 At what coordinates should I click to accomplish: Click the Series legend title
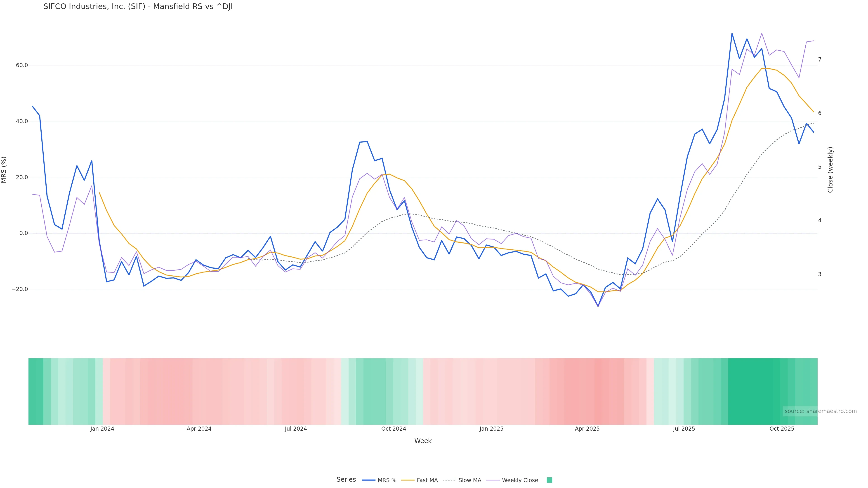[346, 480]
